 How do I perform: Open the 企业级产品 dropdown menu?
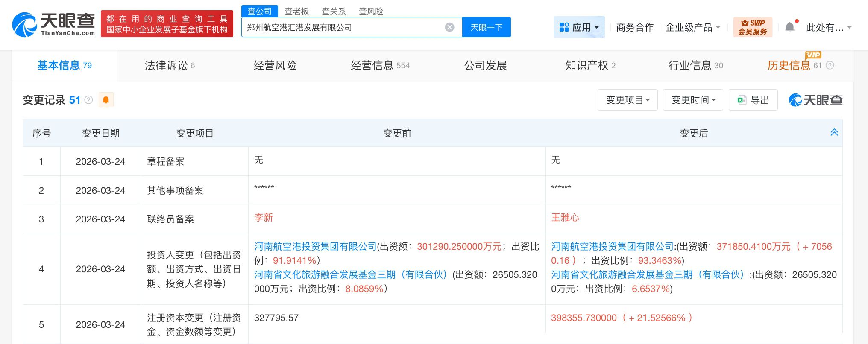692,27
